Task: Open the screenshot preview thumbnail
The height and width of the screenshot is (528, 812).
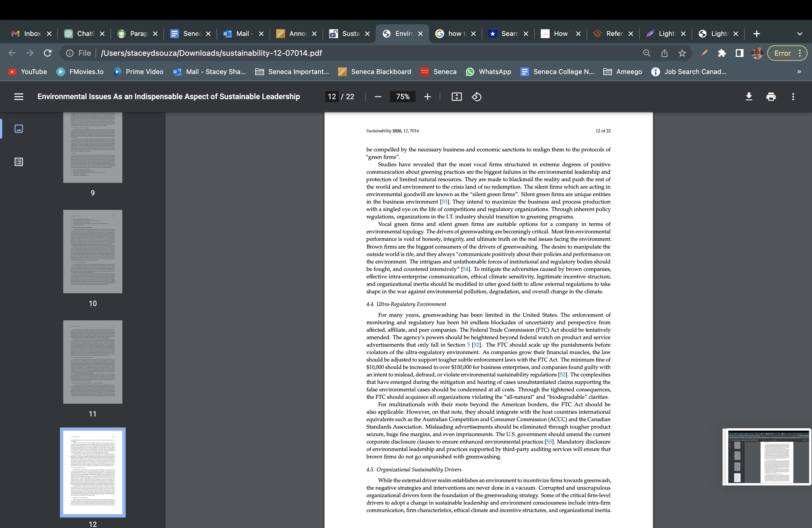Action: pos(767,457)
